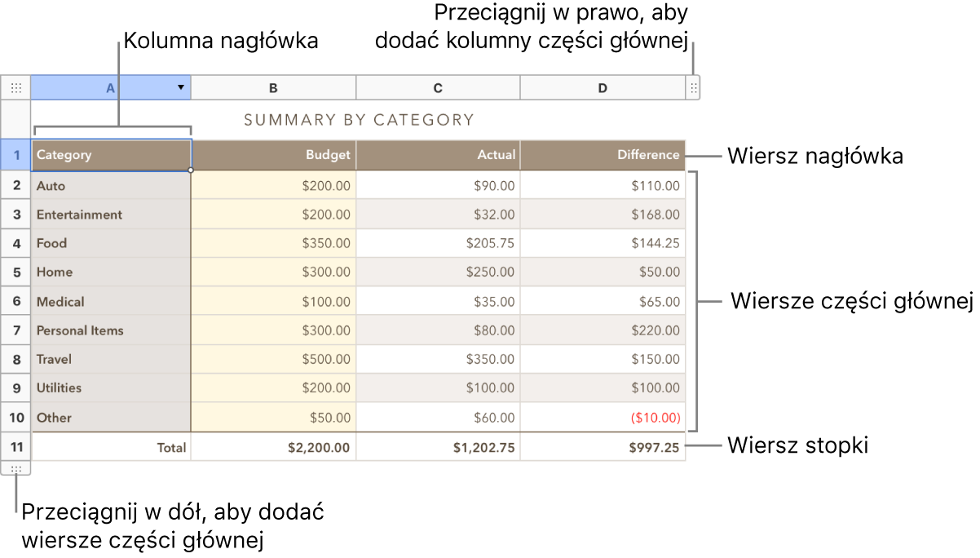Click the selection handle dot below Category cell
980x558 pixels.
click(x=191, y=170)
